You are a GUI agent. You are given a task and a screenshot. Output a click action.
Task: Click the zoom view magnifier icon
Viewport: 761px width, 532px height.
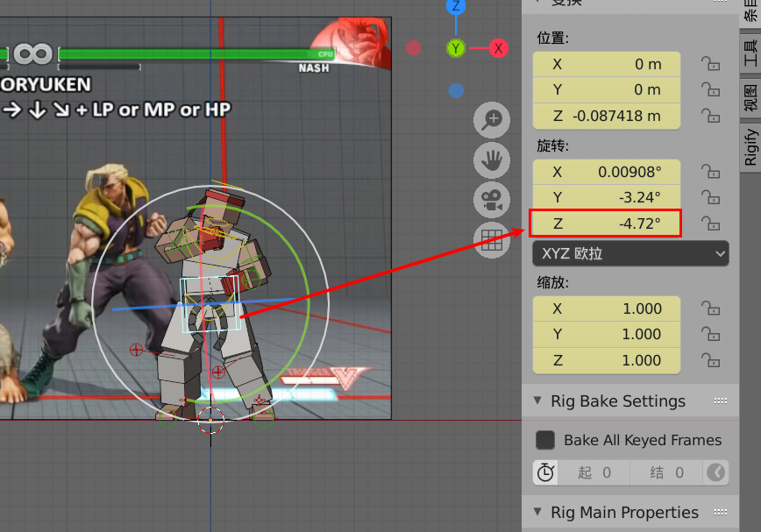(492, 120)
